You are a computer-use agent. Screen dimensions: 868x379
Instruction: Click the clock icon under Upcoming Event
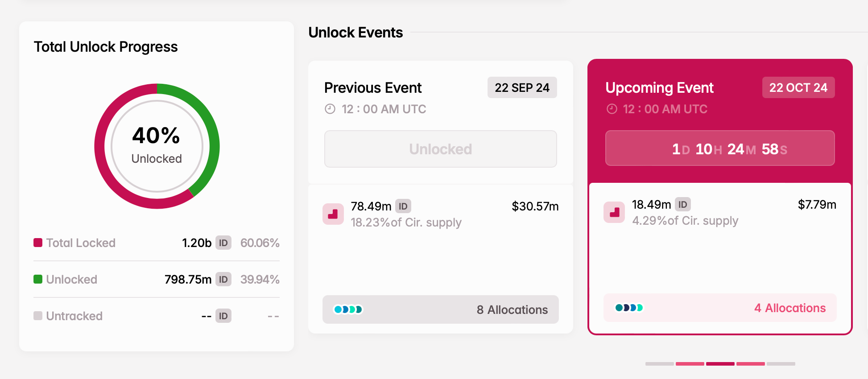pyautogui.click(x=612, y=109)
